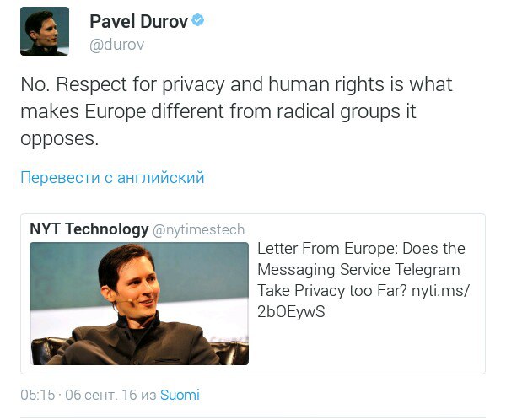The height and width of the screenshot is (420, 506).
Task: Click the @durov handle
Action: tap(117, 45)
